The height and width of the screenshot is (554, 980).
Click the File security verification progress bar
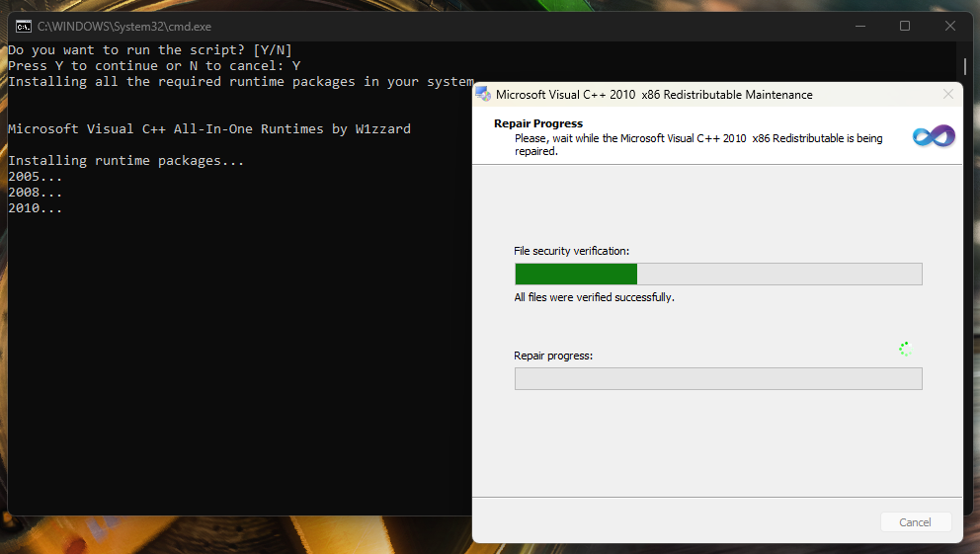[x=718, y=275]
